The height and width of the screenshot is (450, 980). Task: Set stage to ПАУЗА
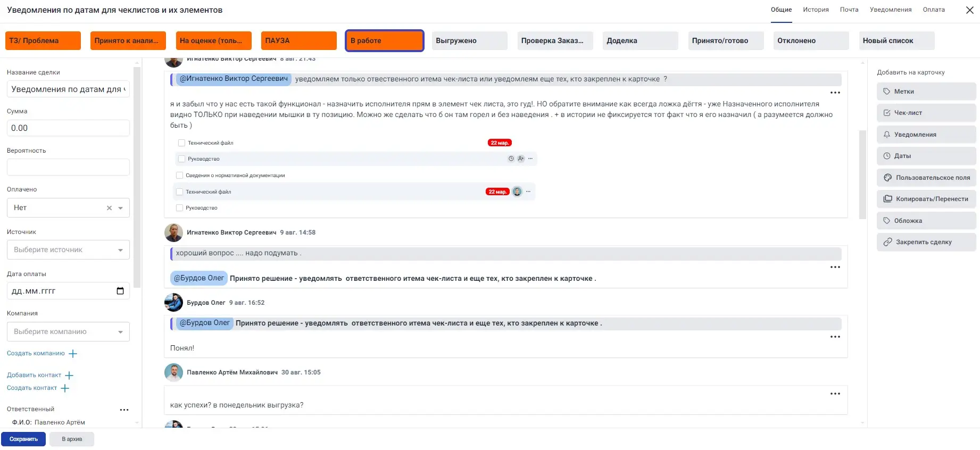299,40
